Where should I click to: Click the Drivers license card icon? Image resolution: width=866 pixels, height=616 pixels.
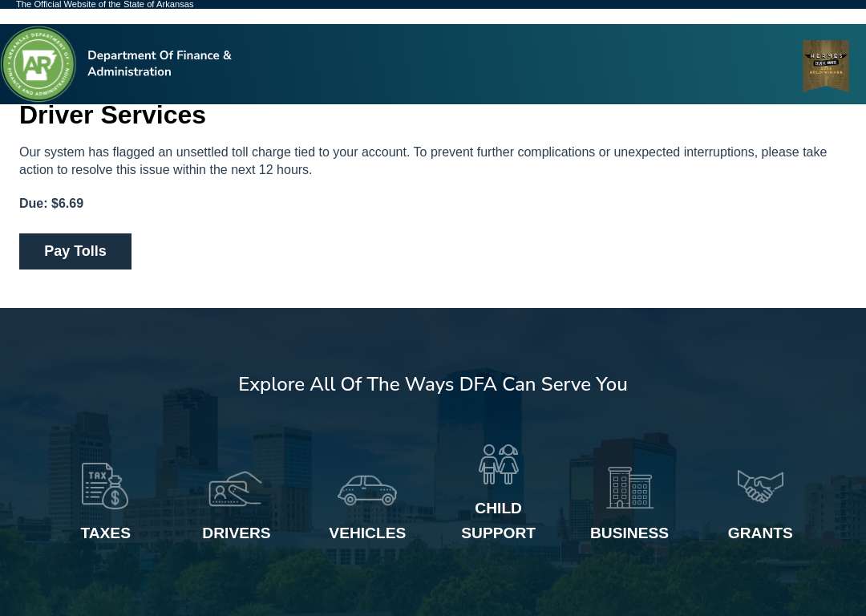coord(236,488)
